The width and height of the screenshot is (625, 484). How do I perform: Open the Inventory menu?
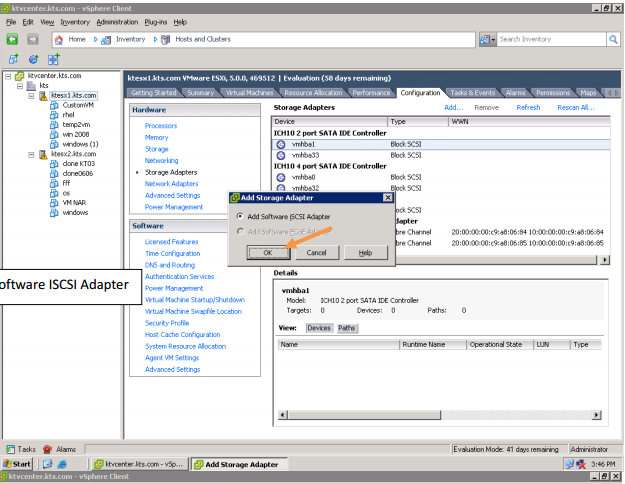pyautogui.click(x=75, y=22)
